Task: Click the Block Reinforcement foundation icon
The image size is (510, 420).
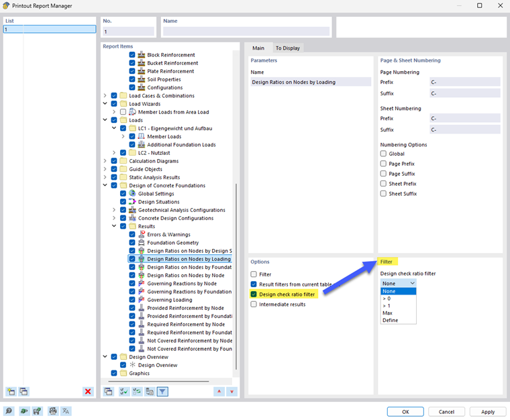Action: (x=142, y=54)
